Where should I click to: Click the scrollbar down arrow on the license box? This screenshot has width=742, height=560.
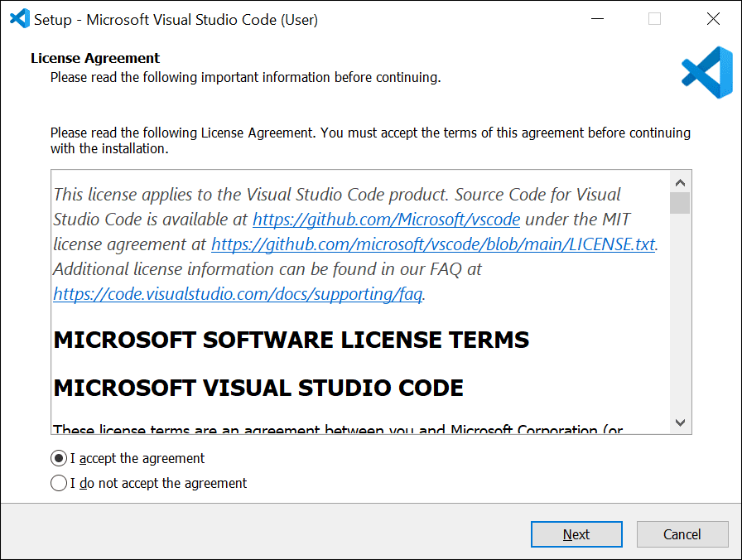point(680,422)
